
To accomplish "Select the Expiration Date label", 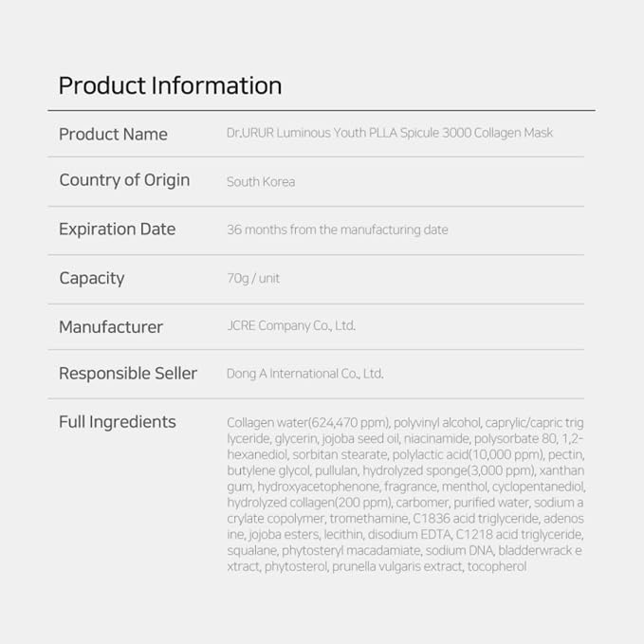I will pyautogui.click(x=117, y=230).
